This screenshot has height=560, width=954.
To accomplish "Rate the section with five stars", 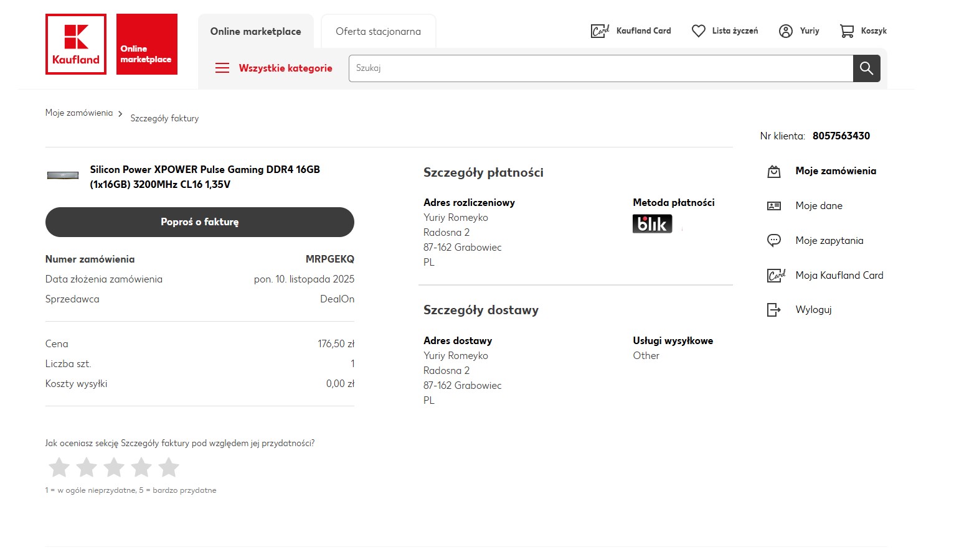I will (169, 467).
